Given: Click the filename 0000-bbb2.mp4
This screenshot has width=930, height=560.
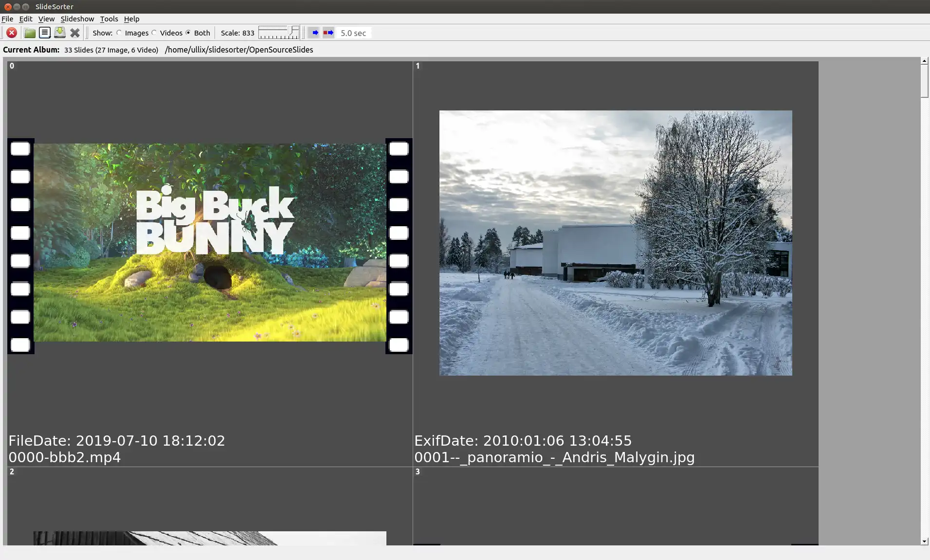Looking at the screenshot, I should 65,457.
